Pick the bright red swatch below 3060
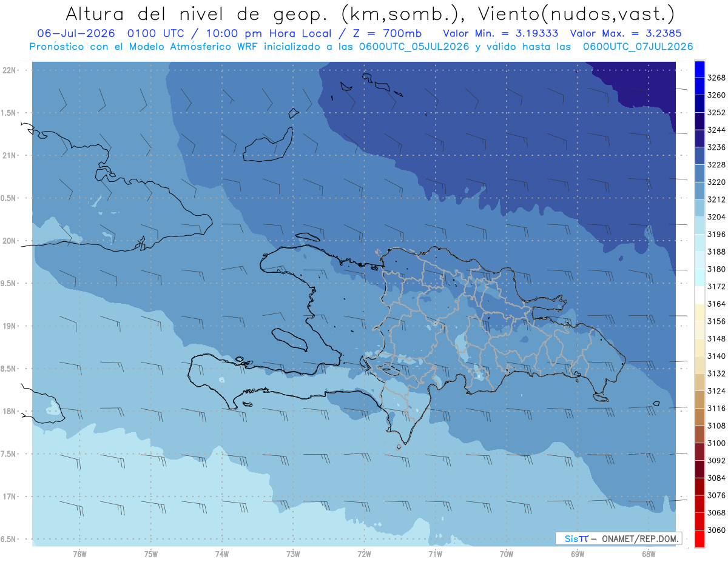This screenshot has width=728, height=562. tap(699, 539)
